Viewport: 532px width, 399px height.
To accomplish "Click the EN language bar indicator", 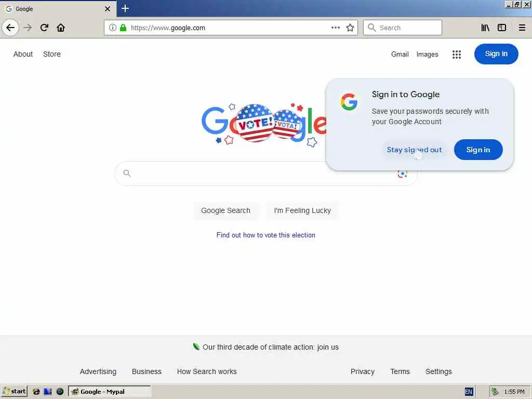I will click(469, 392).
